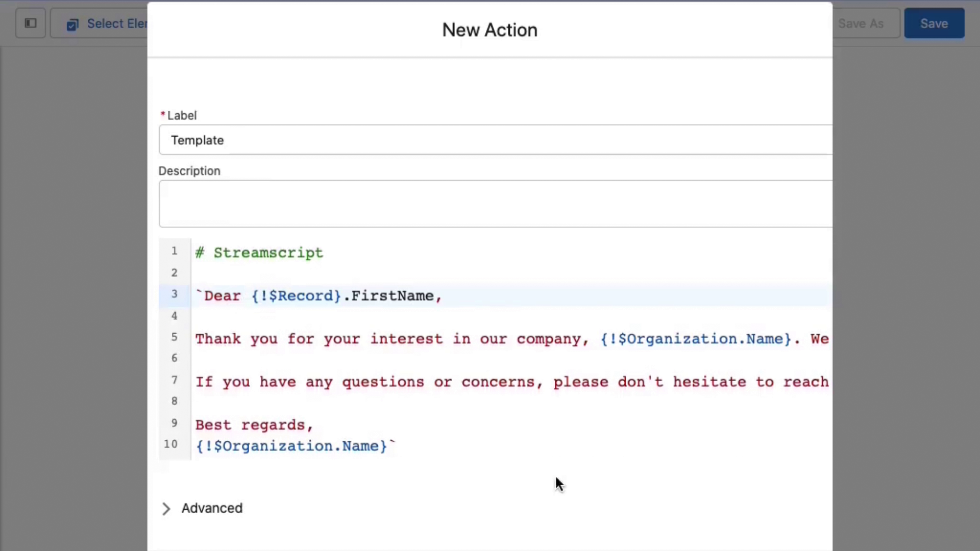The image size is (980, 551).
Task: Toggle the toolbox sidebar panel icon
Action: pyautogui.click(x=31, y=23)
